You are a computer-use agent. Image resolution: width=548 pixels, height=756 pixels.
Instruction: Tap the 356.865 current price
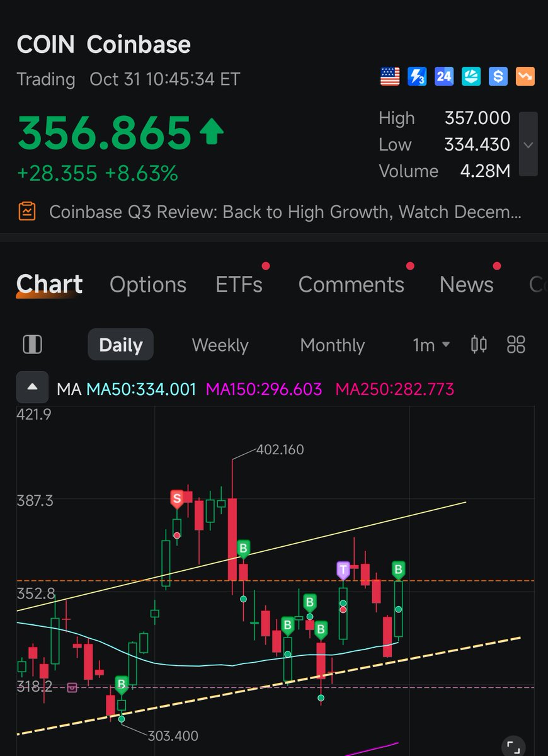point(105,133)
